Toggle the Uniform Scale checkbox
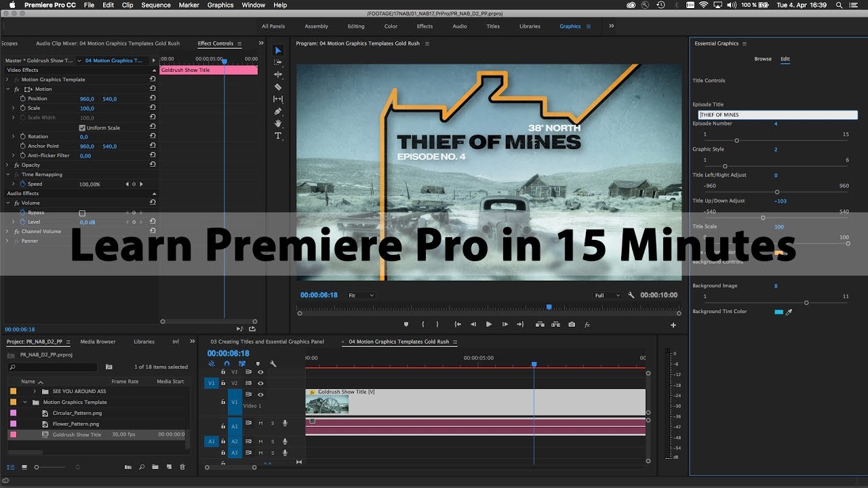 click(x=83, y=127)
